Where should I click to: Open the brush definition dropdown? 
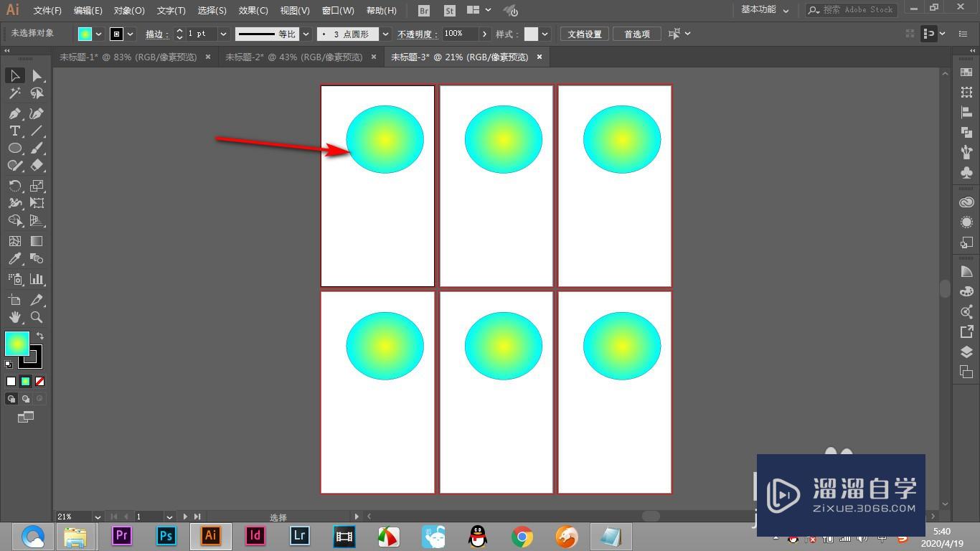385,34
